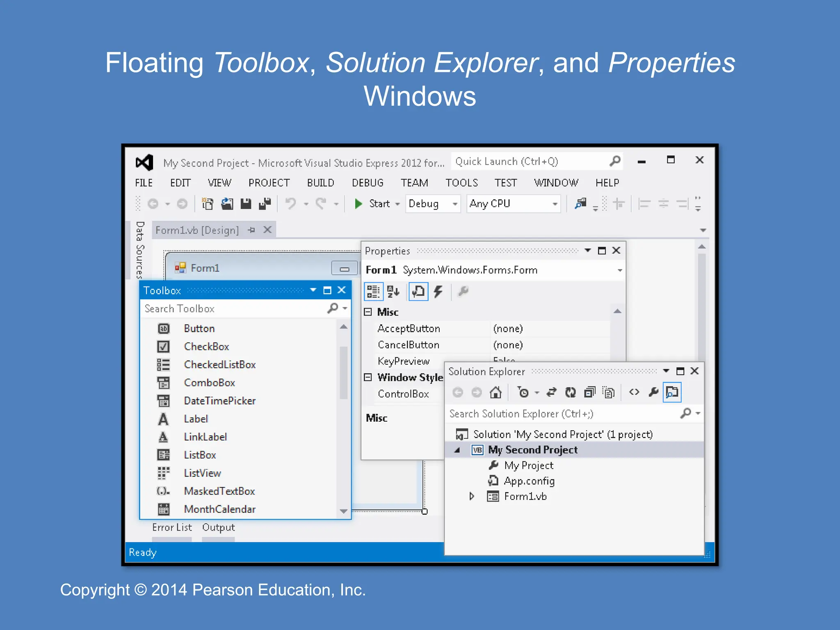Click the Redo toolbar arrow
Image resolution: width=840 pixels, height=630 pixels.
tap(321, 204)
